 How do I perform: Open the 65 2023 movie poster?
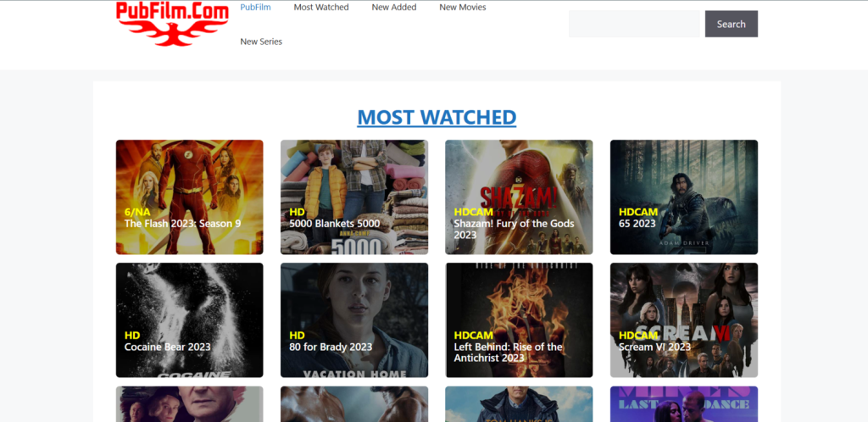point(684,197)
